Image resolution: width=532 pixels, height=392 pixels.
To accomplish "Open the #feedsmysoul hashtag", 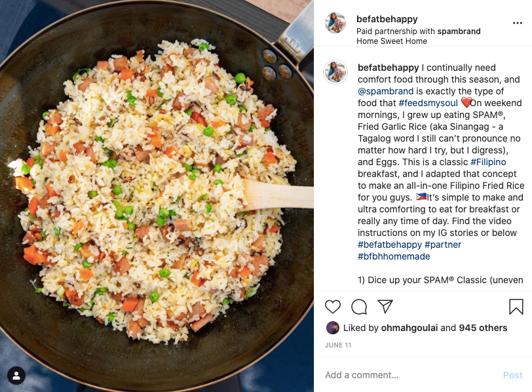I will (x=428, y=103).
